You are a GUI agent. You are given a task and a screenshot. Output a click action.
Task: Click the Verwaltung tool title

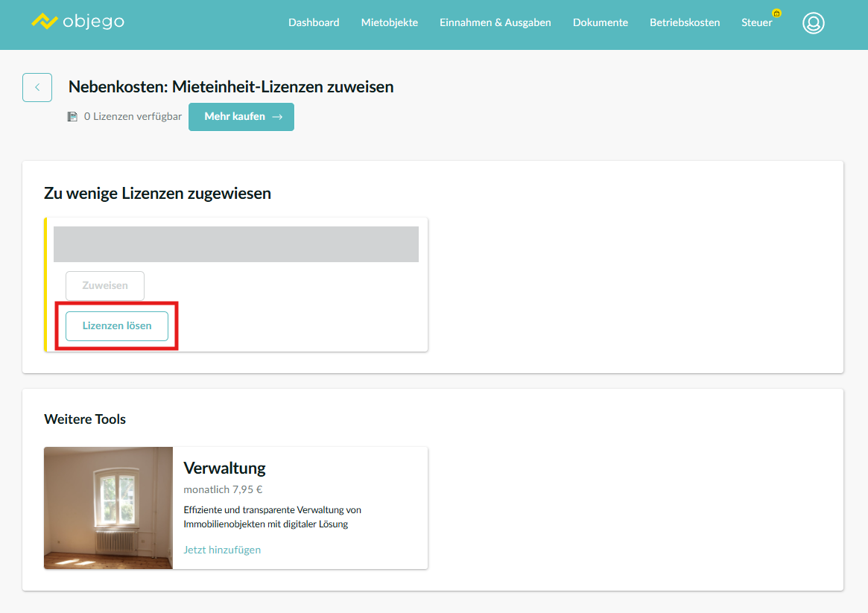[224, 468]
